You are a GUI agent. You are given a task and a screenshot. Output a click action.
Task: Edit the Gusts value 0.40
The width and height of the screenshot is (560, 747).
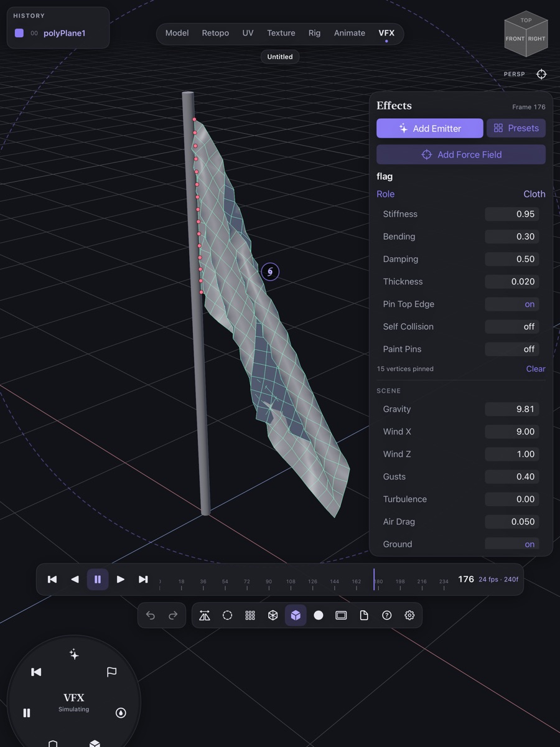coord(512,477)
